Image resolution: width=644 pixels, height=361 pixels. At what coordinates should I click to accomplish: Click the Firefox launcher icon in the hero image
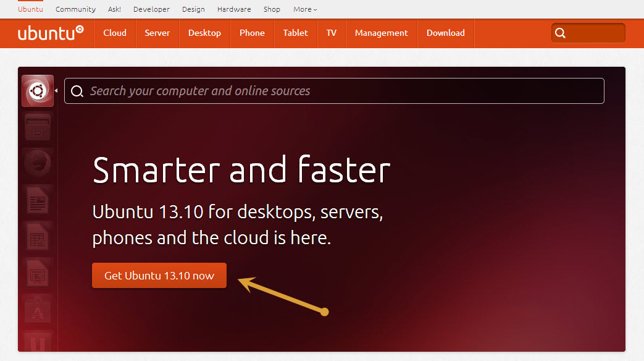38,164
